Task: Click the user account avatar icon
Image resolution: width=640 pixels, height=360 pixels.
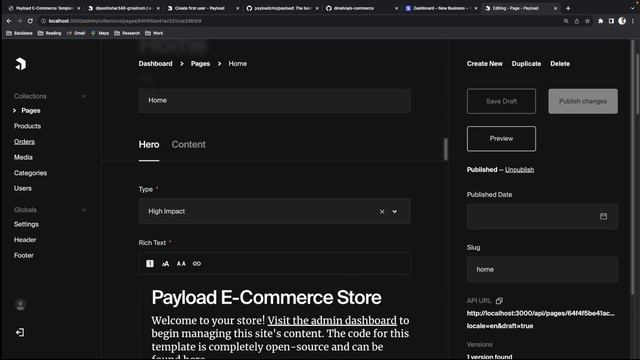Action: 20,305
